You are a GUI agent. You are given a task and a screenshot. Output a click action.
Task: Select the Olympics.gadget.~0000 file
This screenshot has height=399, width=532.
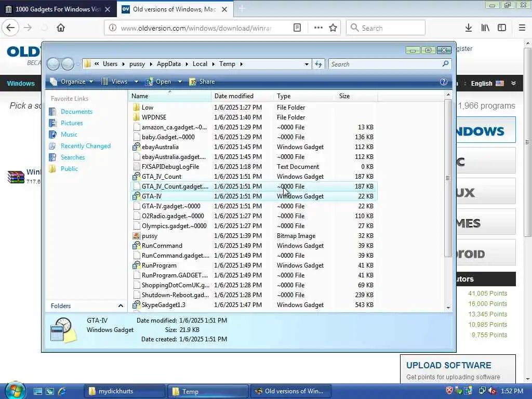253,225
